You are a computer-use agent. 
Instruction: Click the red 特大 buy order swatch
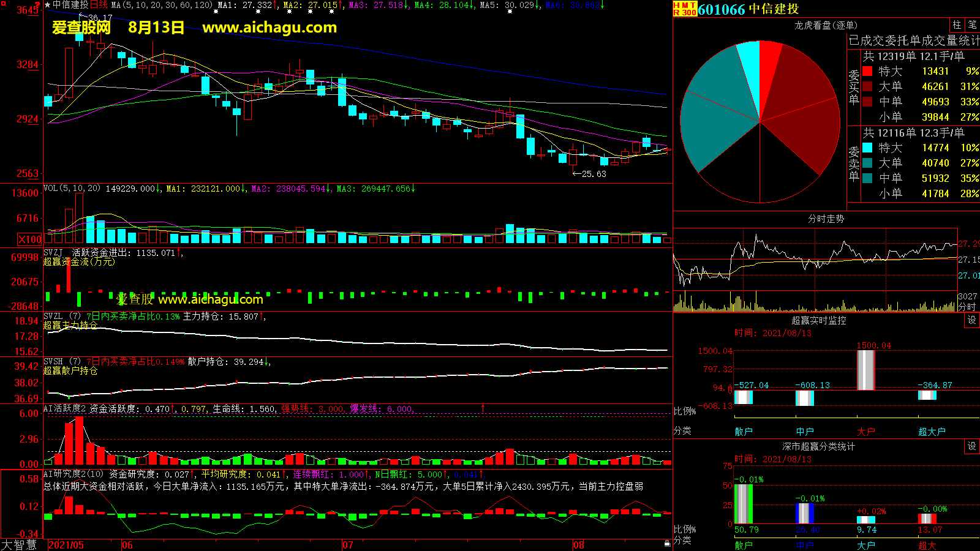[x=867, y=71]
